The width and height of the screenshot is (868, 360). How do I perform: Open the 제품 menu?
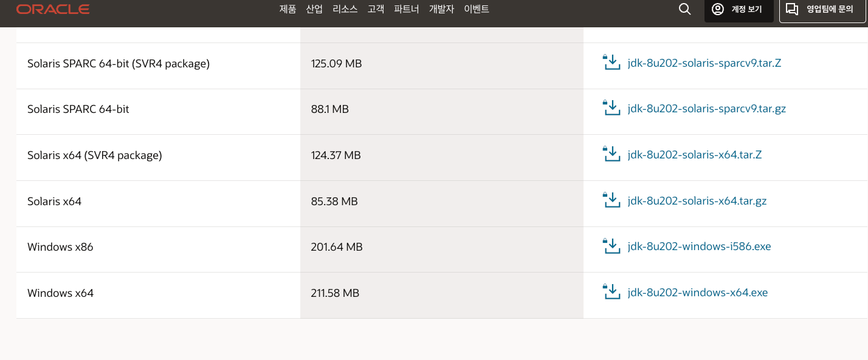[x=288, y=9]
